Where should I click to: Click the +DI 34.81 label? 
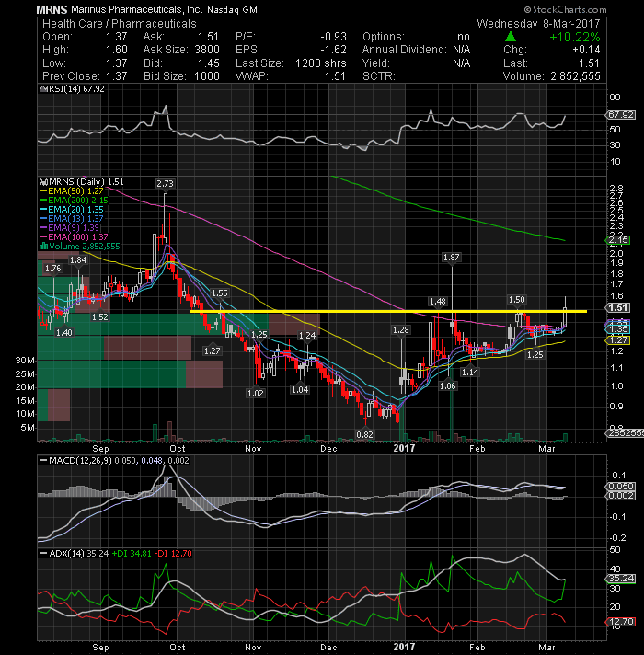tap(132, 554)
